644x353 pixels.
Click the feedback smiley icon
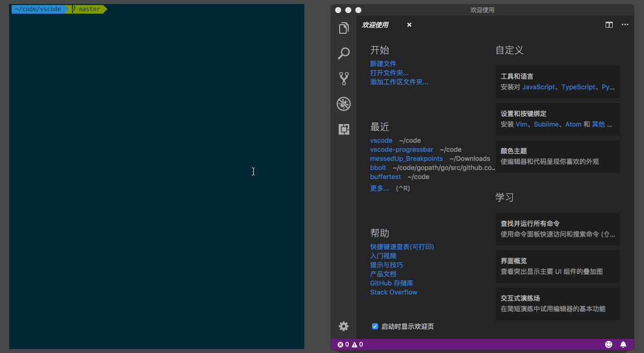[609, 344]
